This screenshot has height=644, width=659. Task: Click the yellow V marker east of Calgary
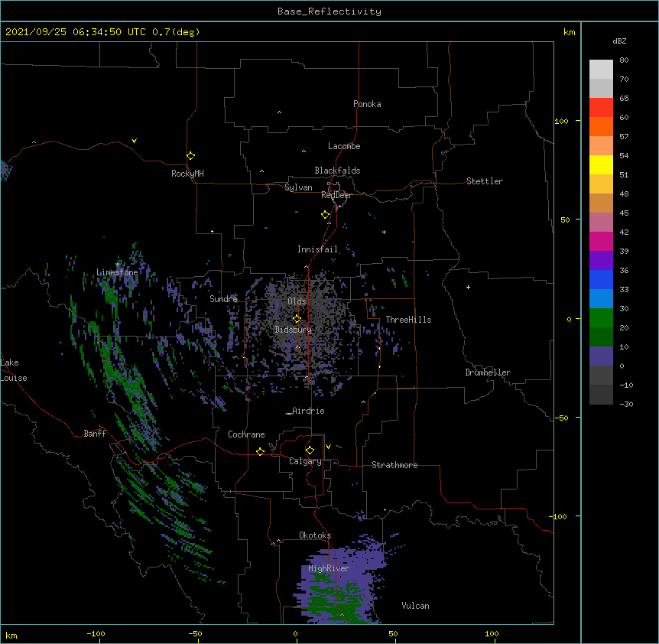[x=328, y=447]
